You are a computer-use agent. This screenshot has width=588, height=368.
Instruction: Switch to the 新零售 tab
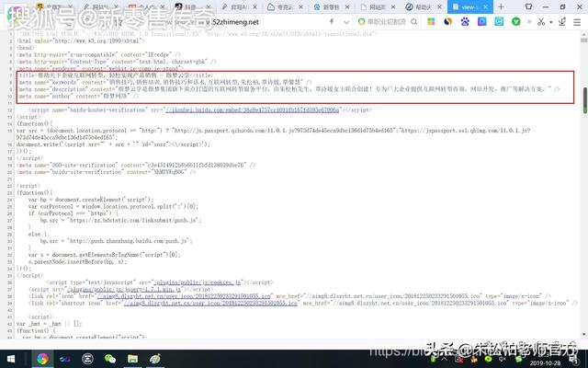coord(332,6)
